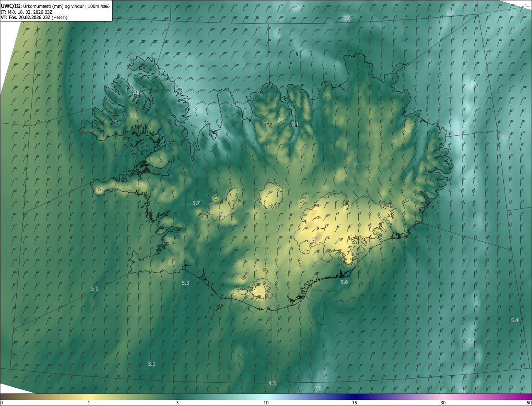Click the map title 'Úrkomumætti (mm) og vindur í 100m hæð'

pos(66,7)
